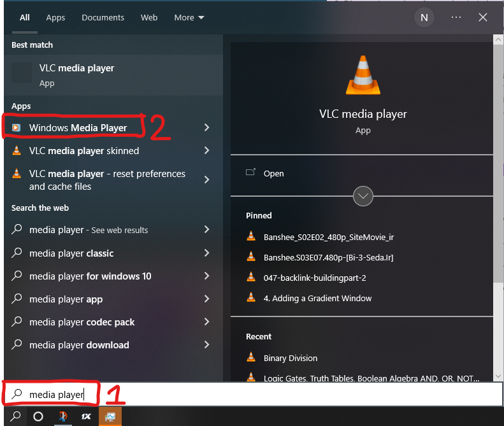This screenshot has width=504, height=426.
Task: Open pinned 4. Adding a Gradient Window
Action: click(317, 299)
